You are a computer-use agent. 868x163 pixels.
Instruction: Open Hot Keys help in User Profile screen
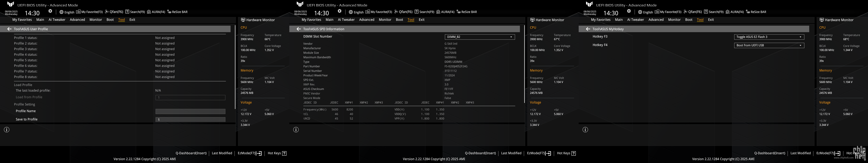pos(277,153)
